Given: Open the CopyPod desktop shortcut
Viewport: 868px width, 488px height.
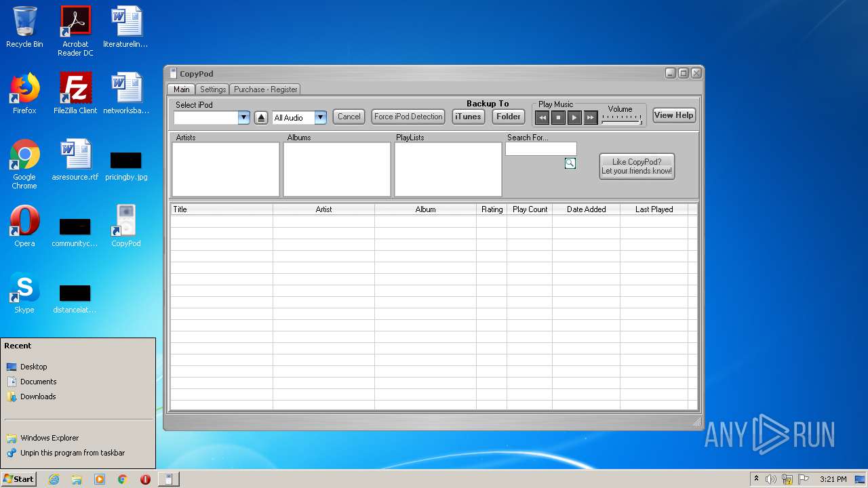Looking at the screenshot, I should coord(126,226).
